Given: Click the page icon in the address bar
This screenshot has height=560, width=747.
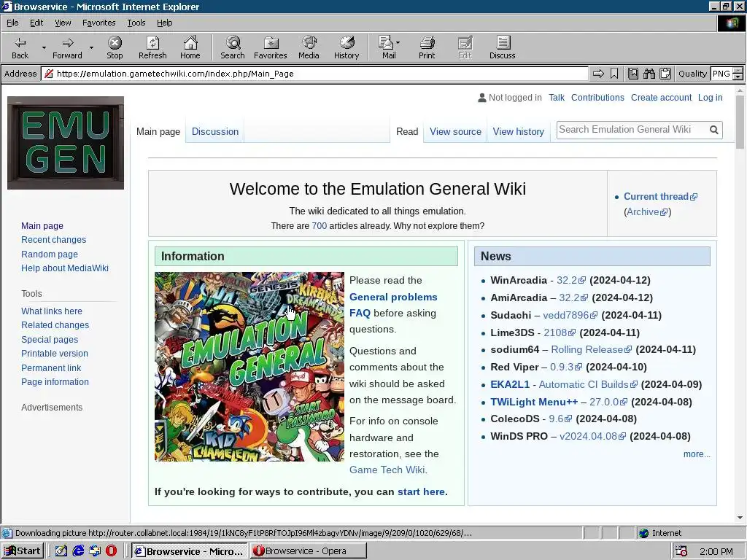Looking at the screenshot, I should 48,74.
